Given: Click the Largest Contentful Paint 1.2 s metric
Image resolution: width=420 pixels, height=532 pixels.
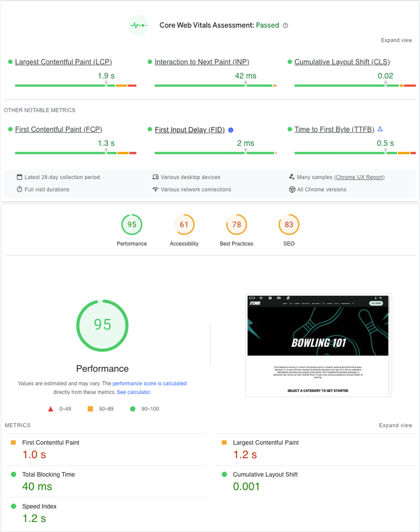Looking at the screenshot, I should tap(316, 449).
